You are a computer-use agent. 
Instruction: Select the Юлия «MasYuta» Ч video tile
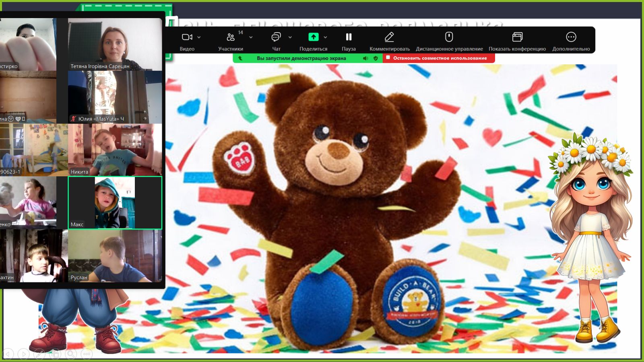[x=115, y=97]
